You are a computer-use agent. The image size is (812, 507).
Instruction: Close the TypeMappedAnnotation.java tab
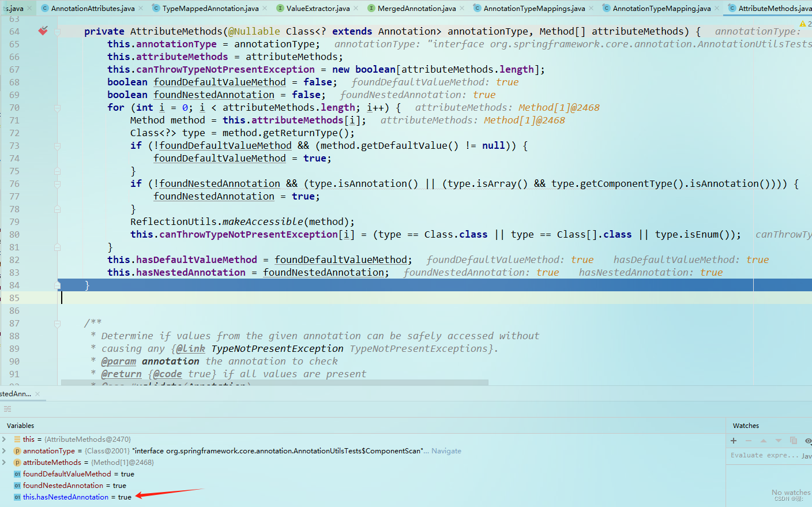[265, 8]
